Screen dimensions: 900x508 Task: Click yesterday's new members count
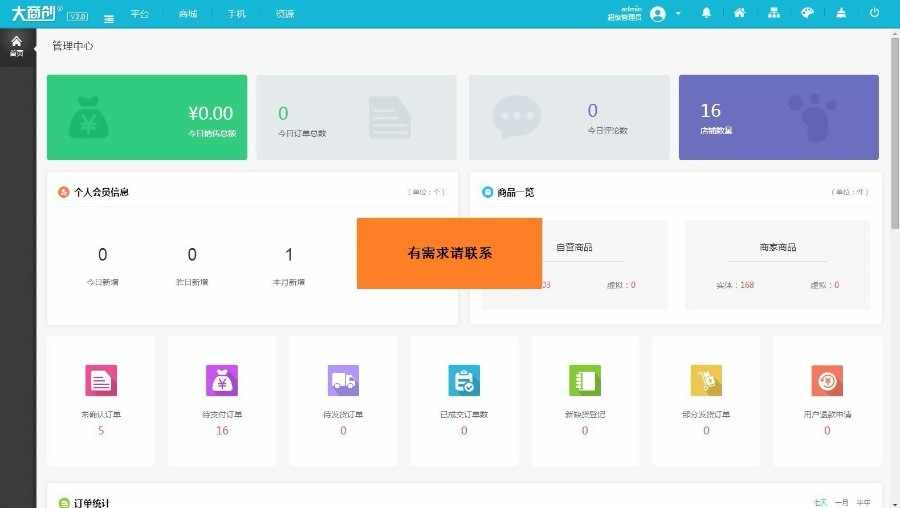[192, 254]
